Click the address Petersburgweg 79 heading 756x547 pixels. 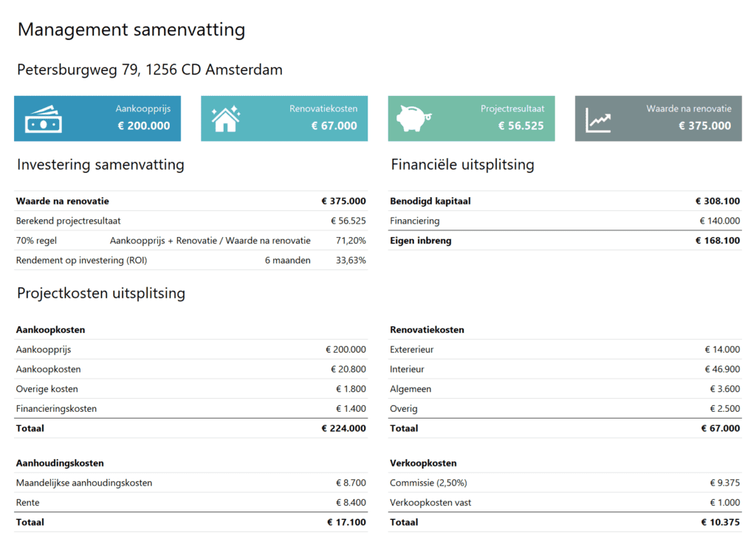(150, 70)
